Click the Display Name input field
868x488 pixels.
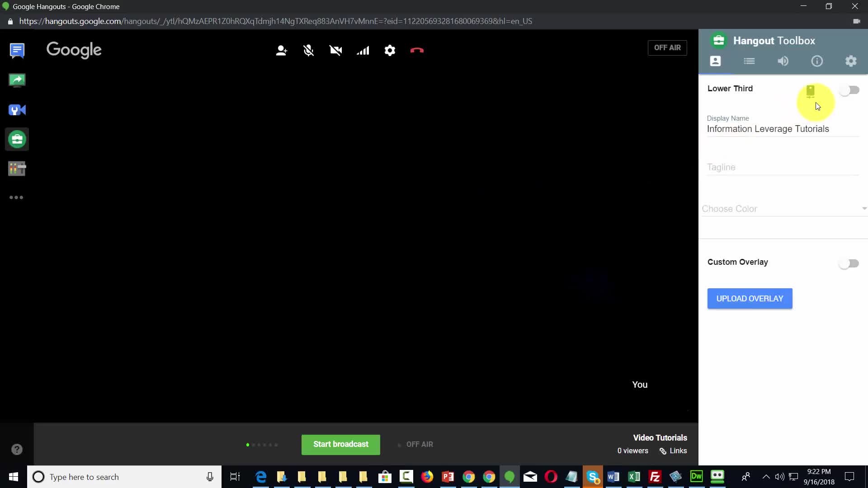pos(783,129)
